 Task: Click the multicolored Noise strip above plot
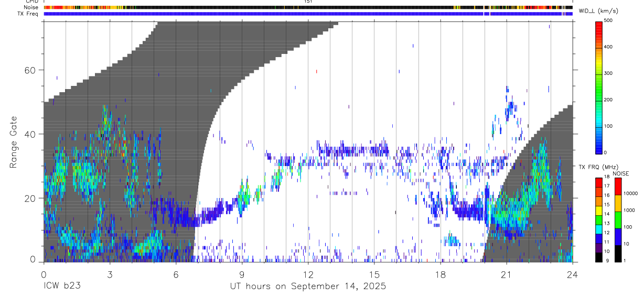click(308, 7)
